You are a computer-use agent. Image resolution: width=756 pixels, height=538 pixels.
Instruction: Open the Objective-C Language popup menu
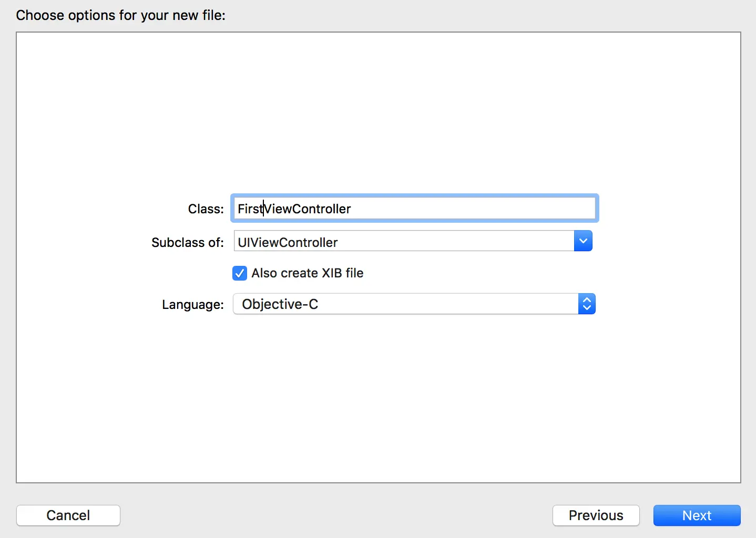[414, 304]
